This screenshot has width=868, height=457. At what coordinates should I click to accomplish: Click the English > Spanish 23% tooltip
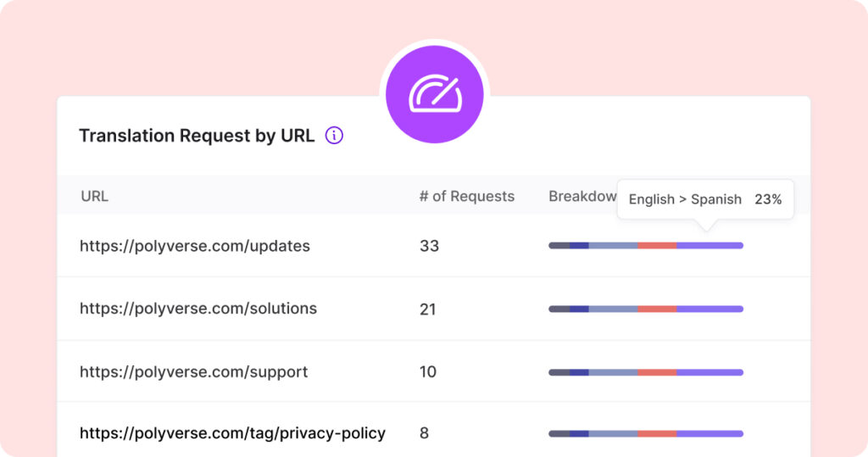click(705, 199)
